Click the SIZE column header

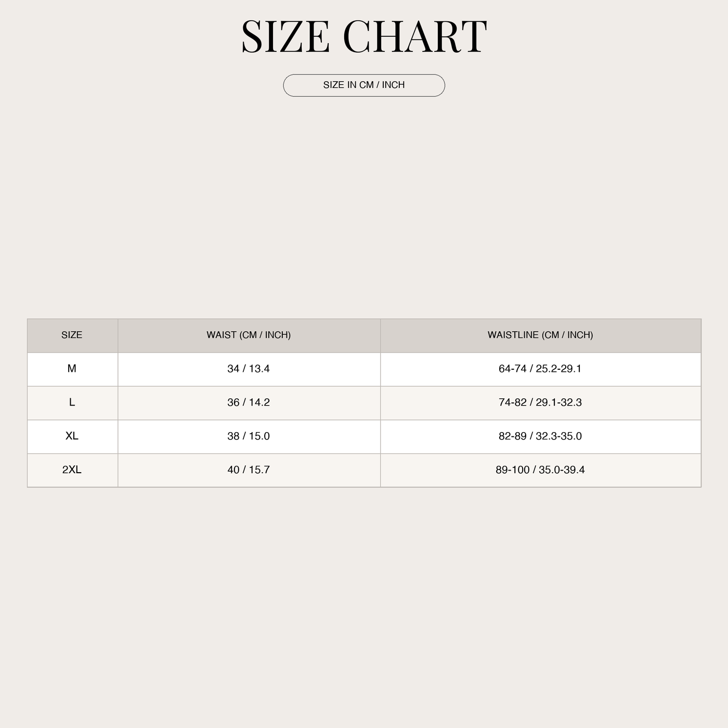point(72,335)
